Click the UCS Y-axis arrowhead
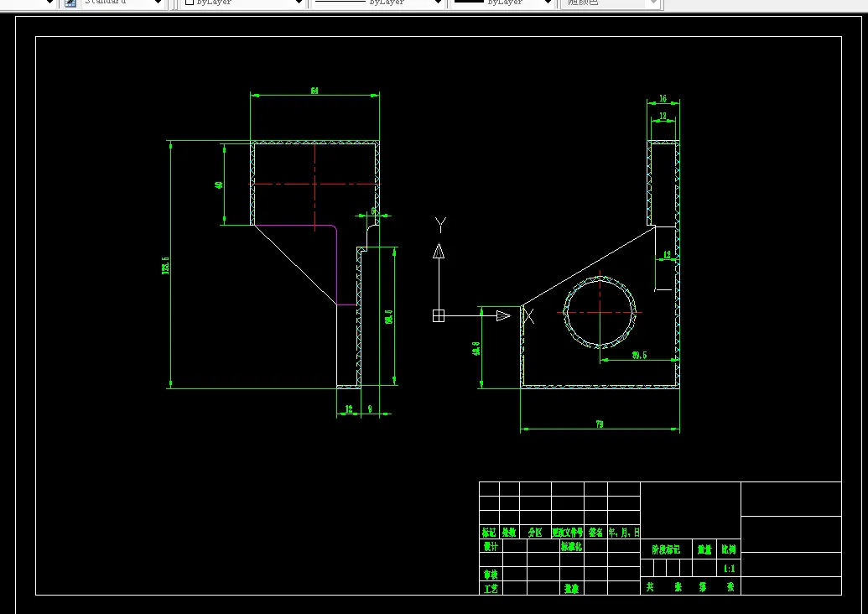 click(x=439, y=251)
